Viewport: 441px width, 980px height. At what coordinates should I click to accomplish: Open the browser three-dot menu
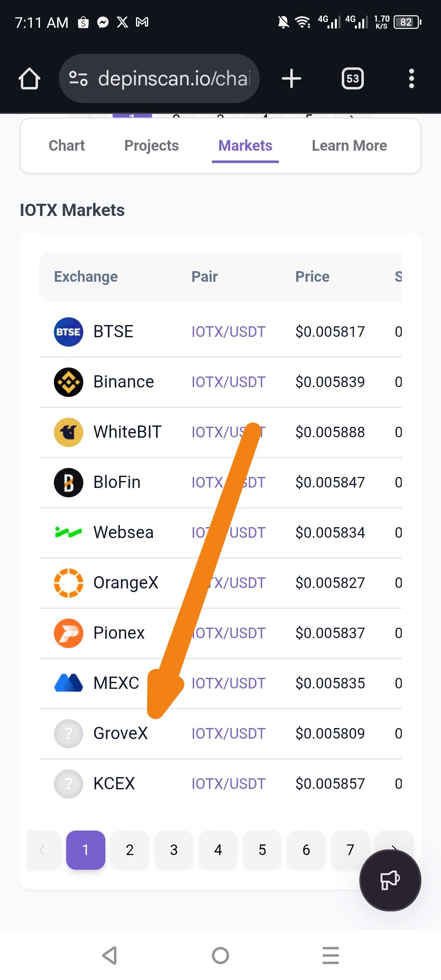[x=411, y=78]
